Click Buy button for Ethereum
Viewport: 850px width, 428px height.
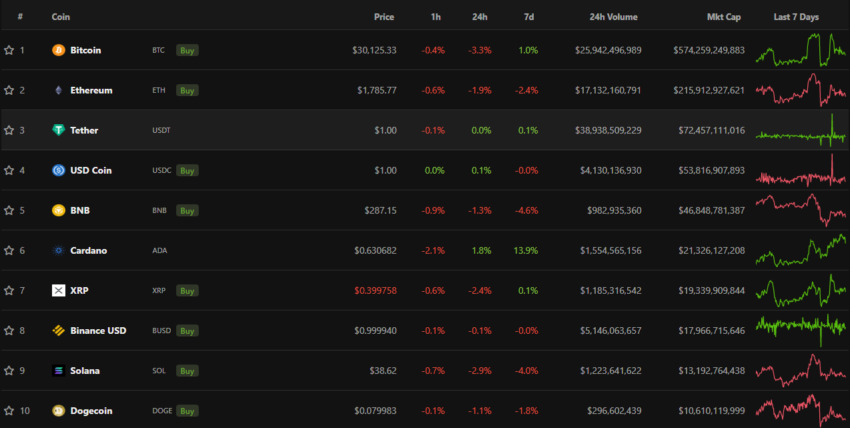tap(187, 90)
